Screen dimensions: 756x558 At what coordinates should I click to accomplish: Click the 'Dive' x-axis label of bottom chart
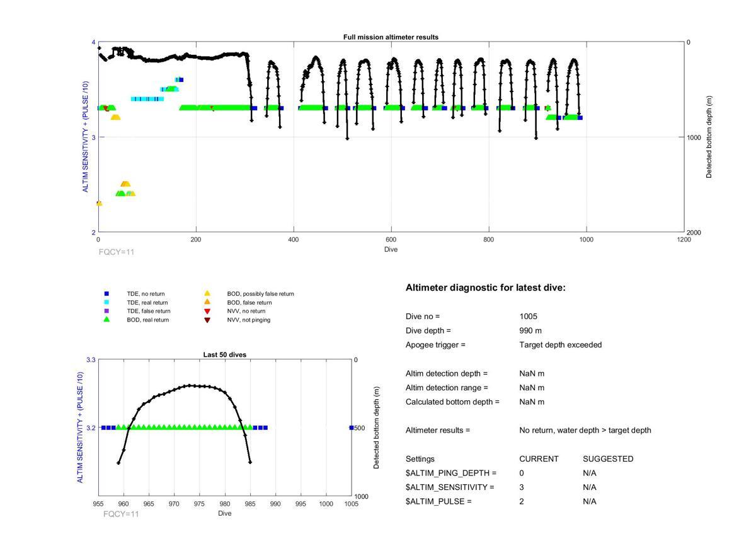coord(225,513)
